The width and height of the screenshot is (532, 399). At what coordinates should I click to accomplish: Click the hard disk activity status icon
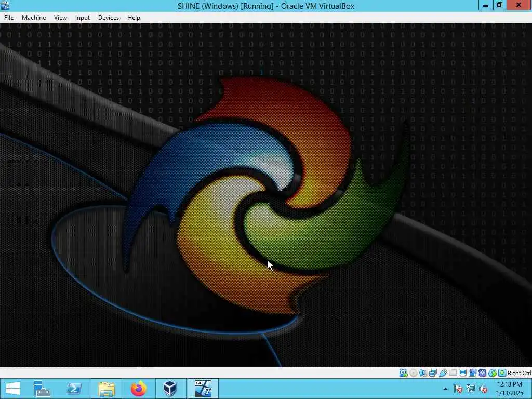click(403, 373)
